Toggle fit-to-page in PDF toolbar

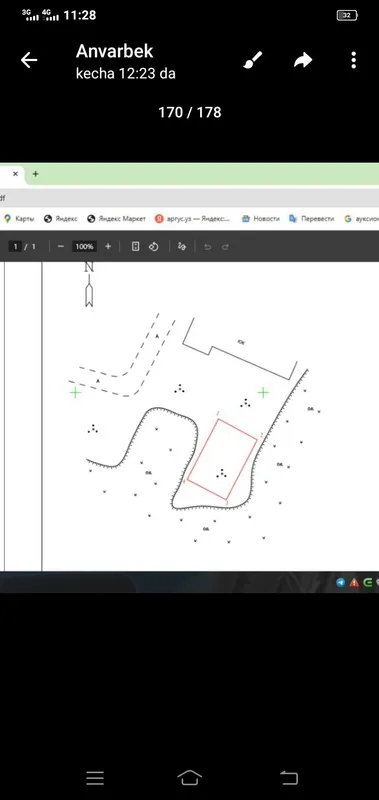135,246
